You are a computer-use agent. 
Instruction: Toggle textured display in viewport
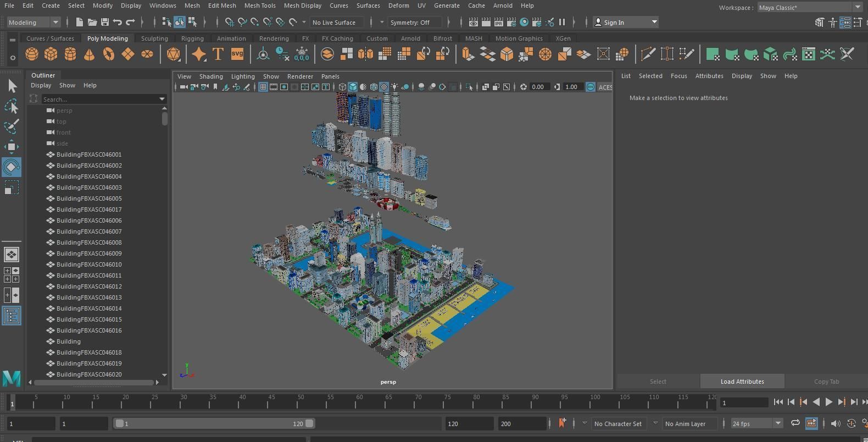(x=384, y=87)
